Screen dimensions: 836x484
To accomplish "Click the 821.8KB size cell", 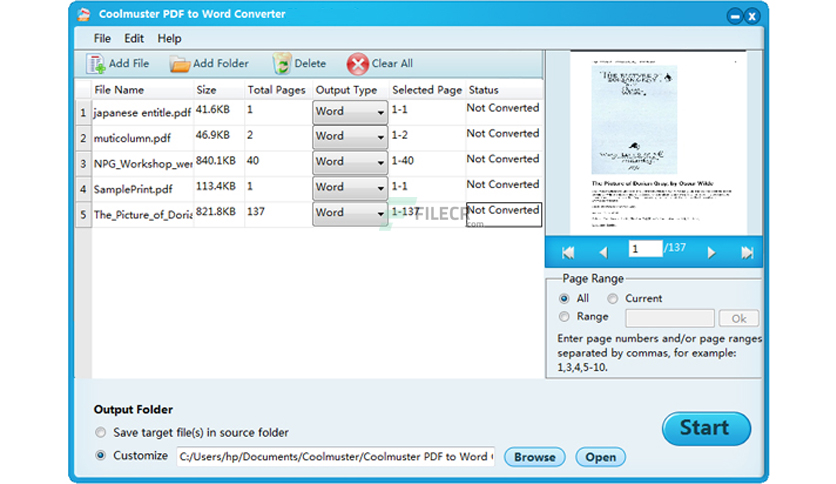I will tap(215, 212).
